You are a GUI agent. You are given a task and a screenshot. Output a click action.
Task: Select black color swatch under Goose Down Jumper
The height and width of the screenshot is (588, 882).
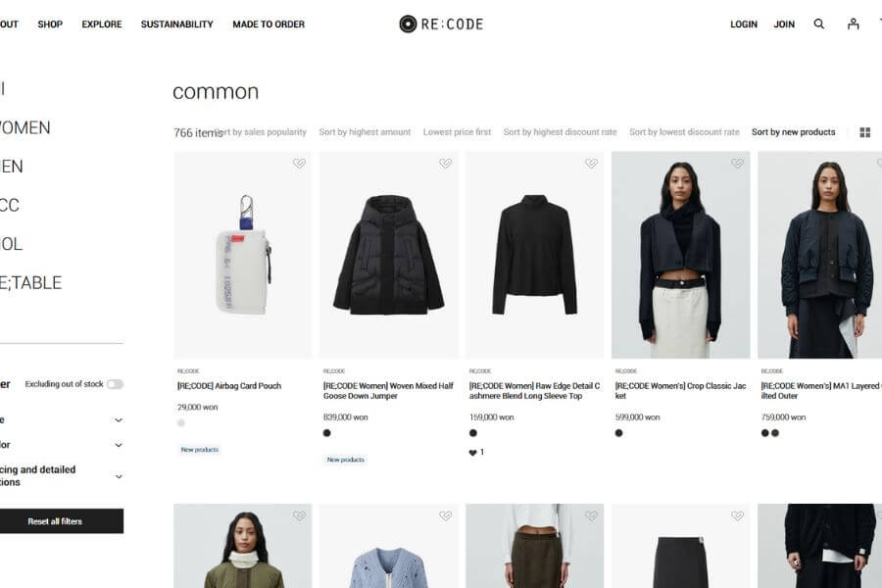point(326,433)
